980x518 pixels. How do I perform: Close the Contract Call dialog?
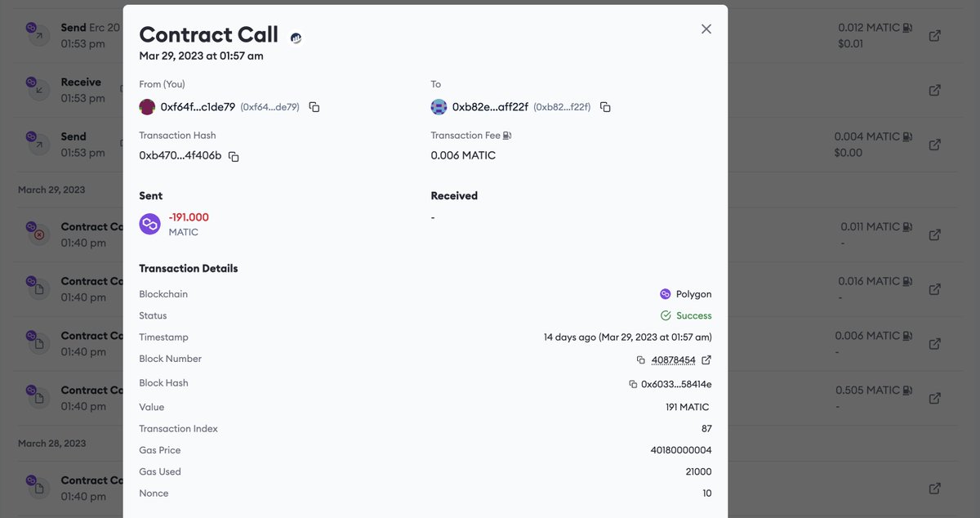coord(706,29)
